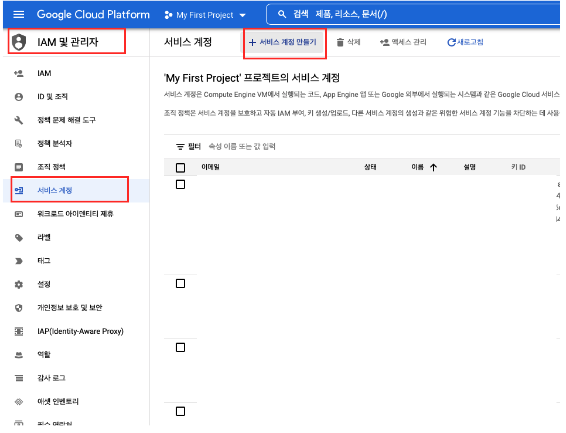Focus the top search box 제품, 리소스, 문서

click(x=413, y=14)
